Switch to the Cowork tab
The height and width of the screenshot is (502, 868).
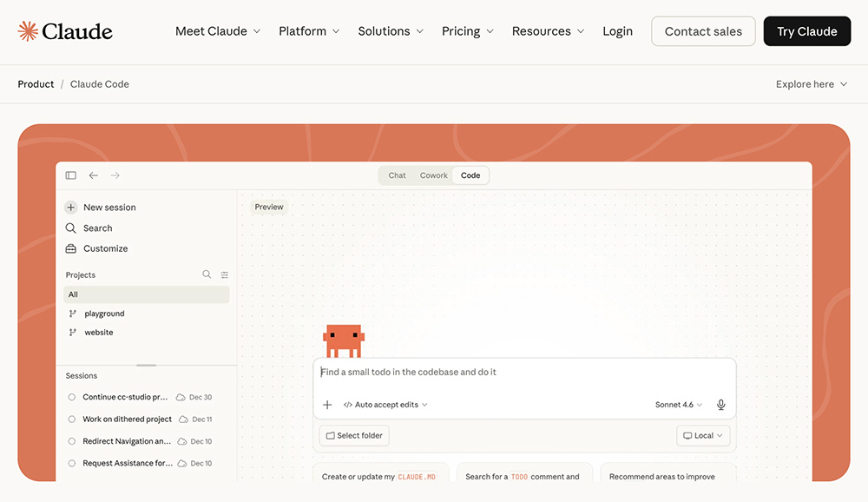coord(433,175)
